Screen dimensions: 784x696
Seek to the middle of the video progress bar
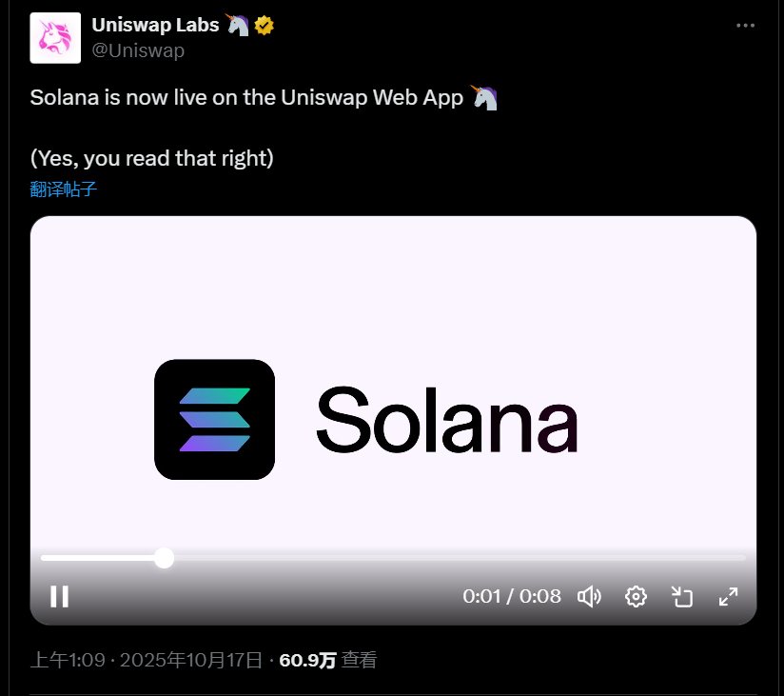coord(393,558)
